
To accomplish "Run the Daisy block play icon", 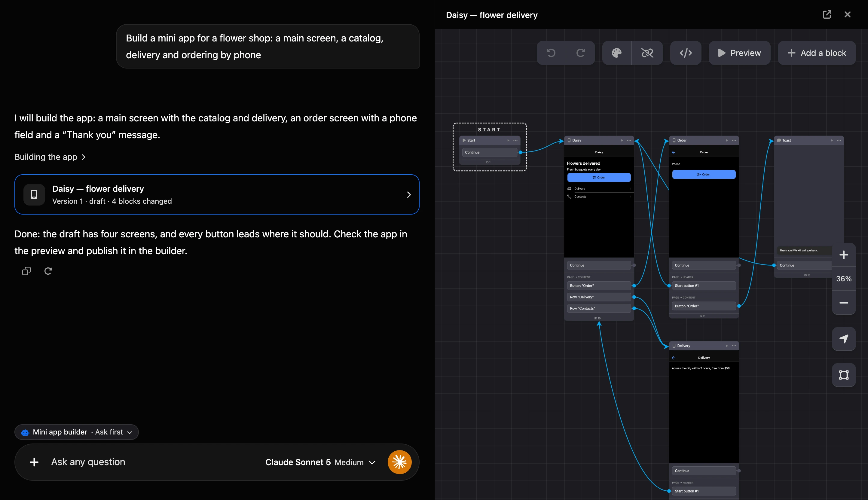I will pos(622,140).
